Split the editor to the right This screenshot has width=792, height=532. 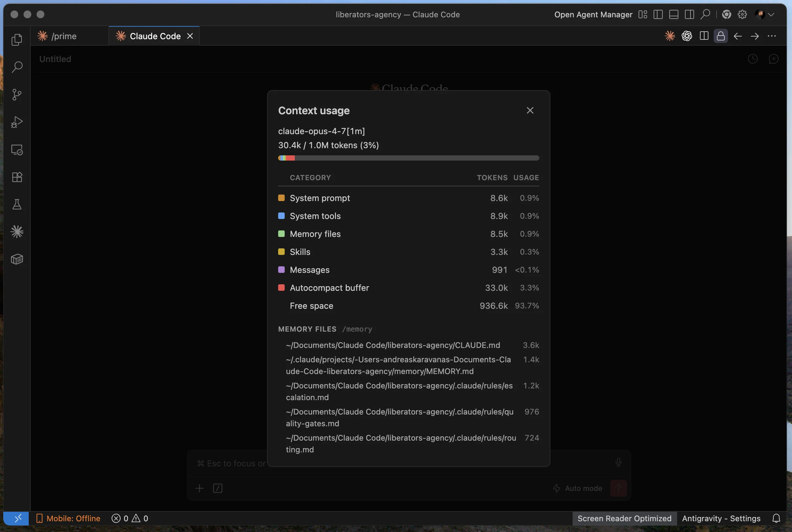(x=704, y=36)
